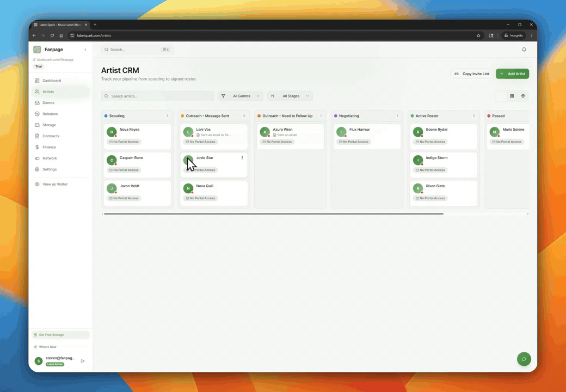Click the Fanpage logo icon
The image size is (566, 392).
[x=37, y=50]
